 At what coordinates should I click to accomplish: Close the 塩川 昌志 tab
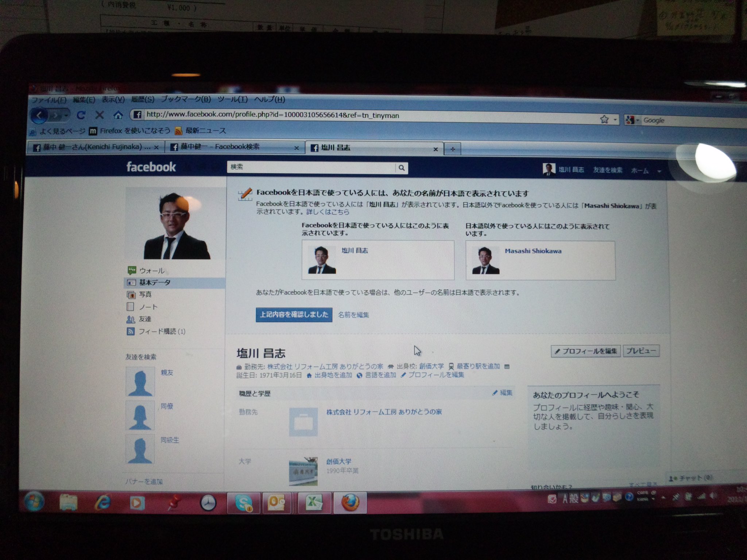coord(435,149)
